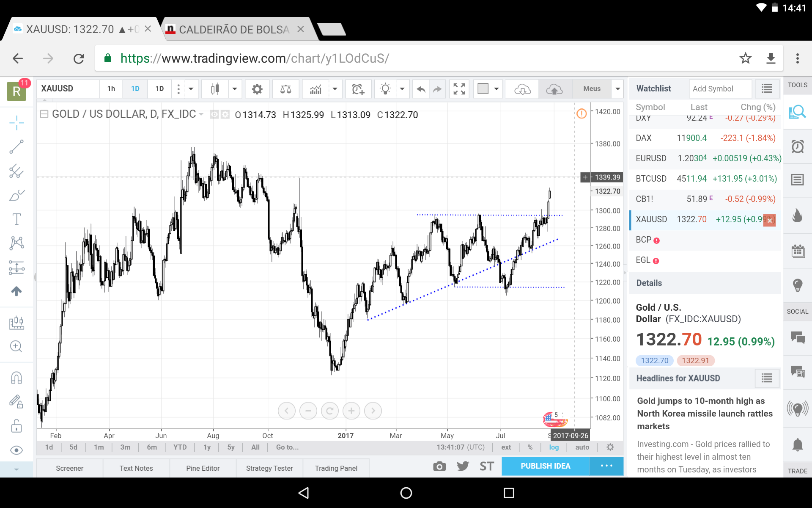This screenshot has height=508, width=812.
Task: Select the YTD time range
Action: (180, 447)
